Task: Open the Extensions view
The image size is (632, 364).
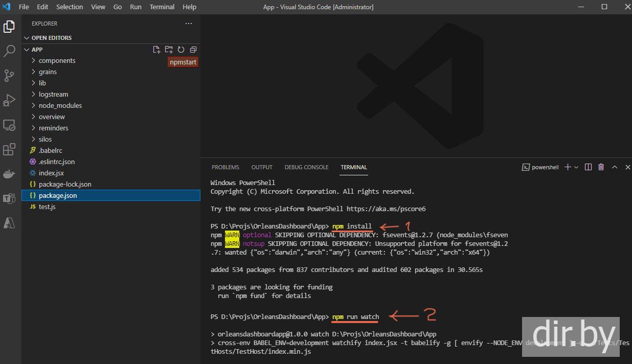Action: [x=9, y=149]
